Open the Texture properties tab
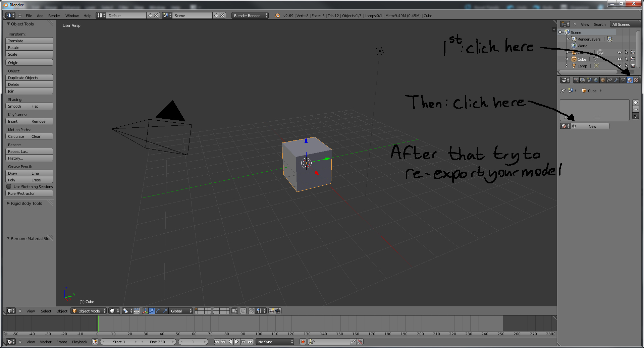The height and width of the screenshot is (348, 644). click(x=636, y=80)
